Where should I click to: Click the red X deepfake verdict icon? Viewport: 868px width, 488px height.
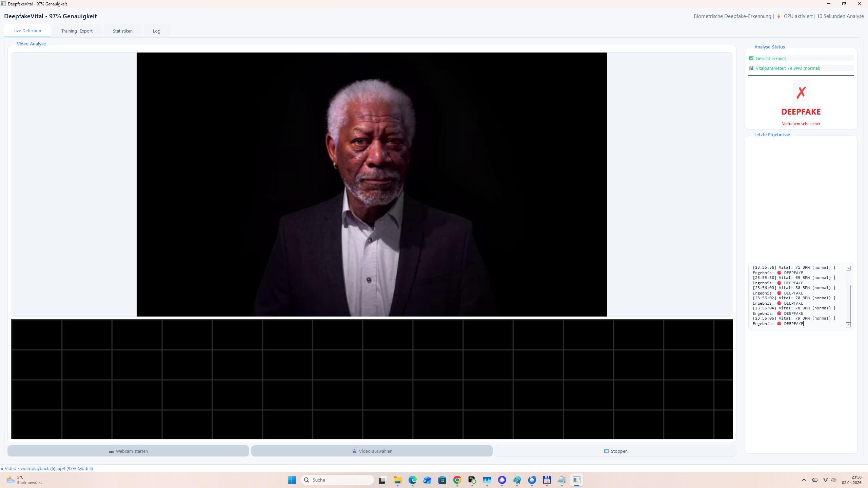tap(801, 91)
